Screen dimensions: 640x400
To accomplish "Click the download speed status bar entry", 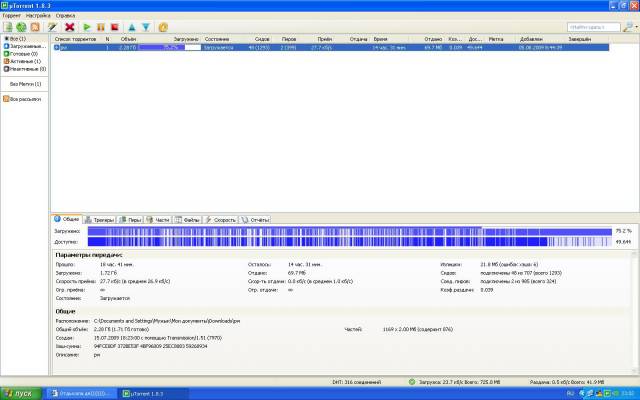I will [x=459, y=382].
